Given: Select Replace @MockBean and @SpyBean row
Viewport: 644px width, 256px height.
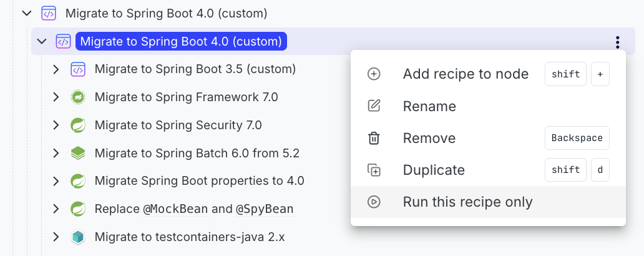Looking at the screenshot, I should pos(194,209).
